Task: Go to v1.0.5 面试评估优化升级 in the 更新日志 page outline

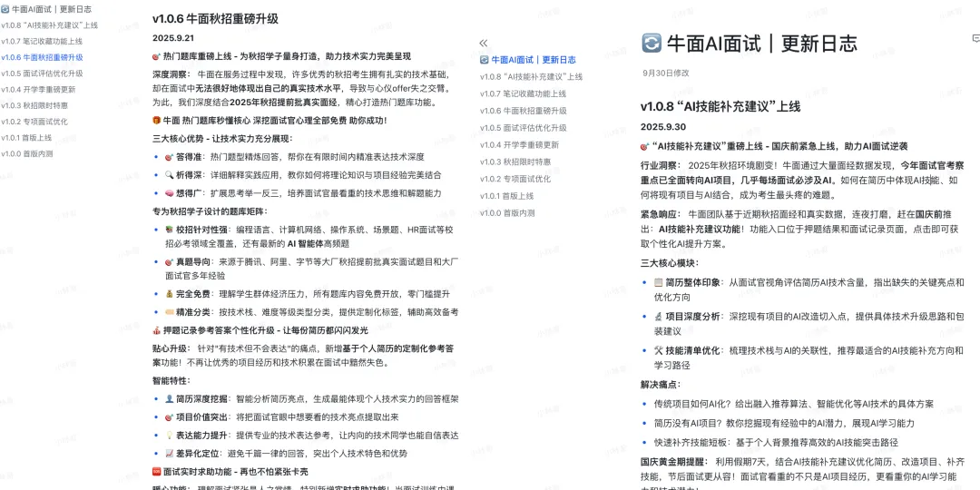Action: 524,128
